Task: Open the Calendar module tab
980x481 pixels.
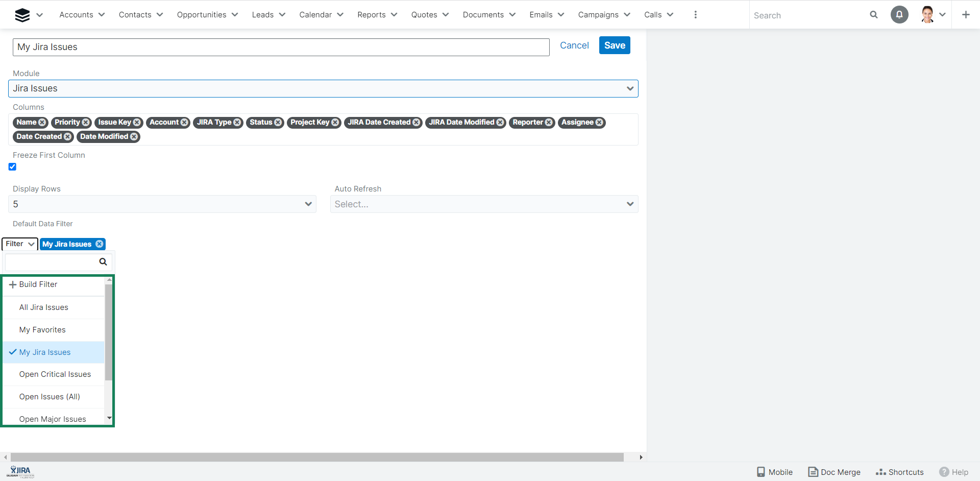Action: point(315,15)
